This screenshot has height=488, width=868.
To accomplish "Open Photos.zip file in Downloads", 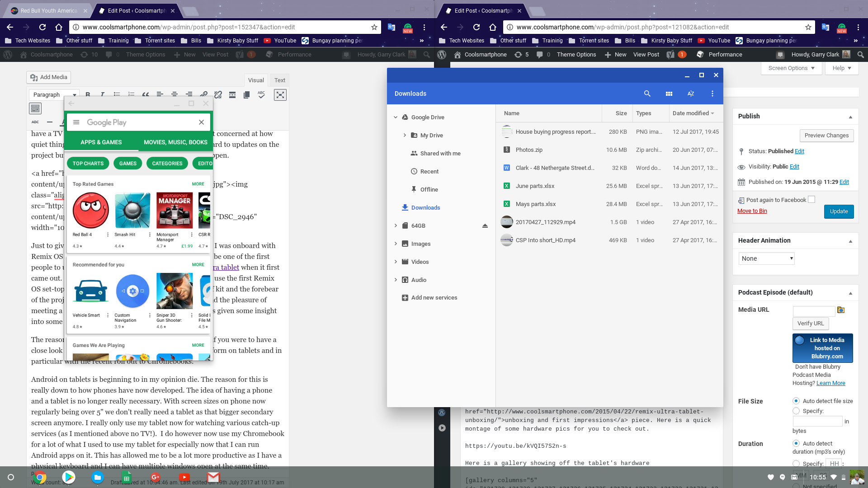I will (x=609, y=150).
